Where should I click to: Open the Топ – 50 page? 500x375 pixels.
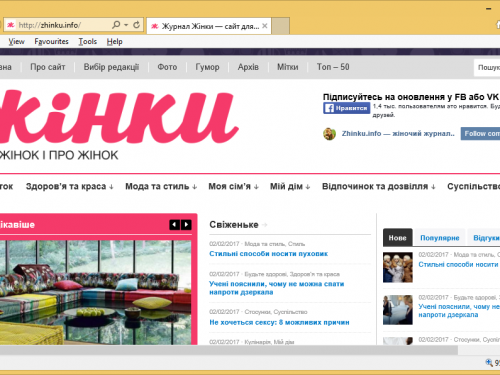pyautogui.click(x=333, y=67)
